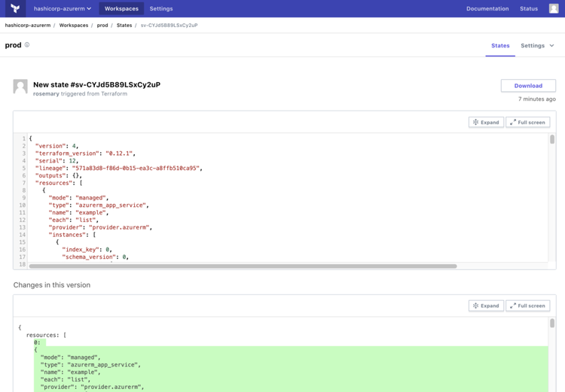Open the Status link

[x=529, y=9]
